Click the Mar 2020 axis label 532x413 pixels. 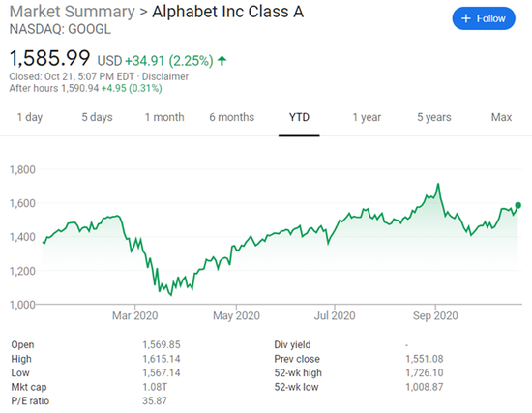point(135,316)
